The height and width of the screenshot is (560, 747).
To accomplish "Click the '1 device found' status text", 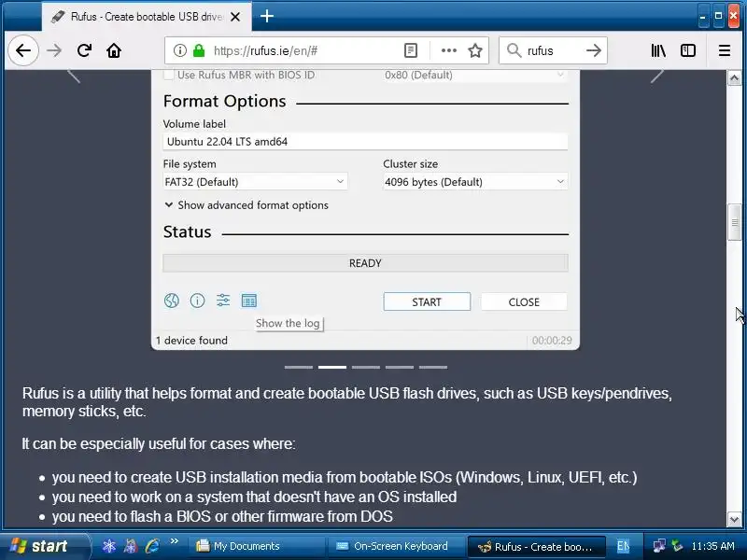I will pyautogui.click(x=191, y=341).
